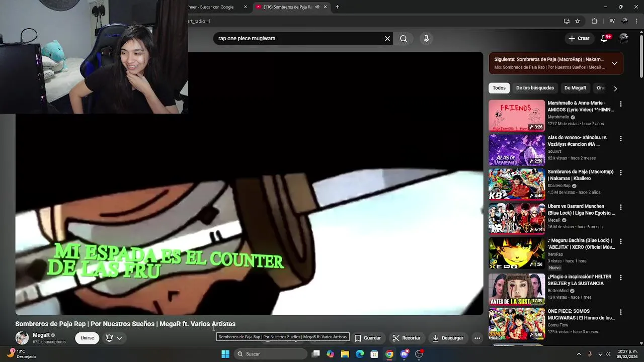The width and height of the screenshot is (644, 362).
Task: Click the Descargar button
Action: pyautogui.click(x=447, y=338)
